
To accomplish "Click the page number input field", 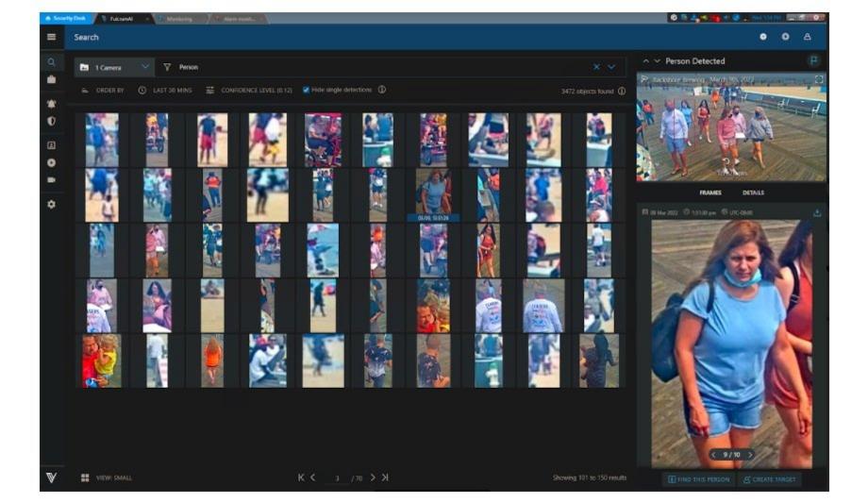I will click(337, 478).
